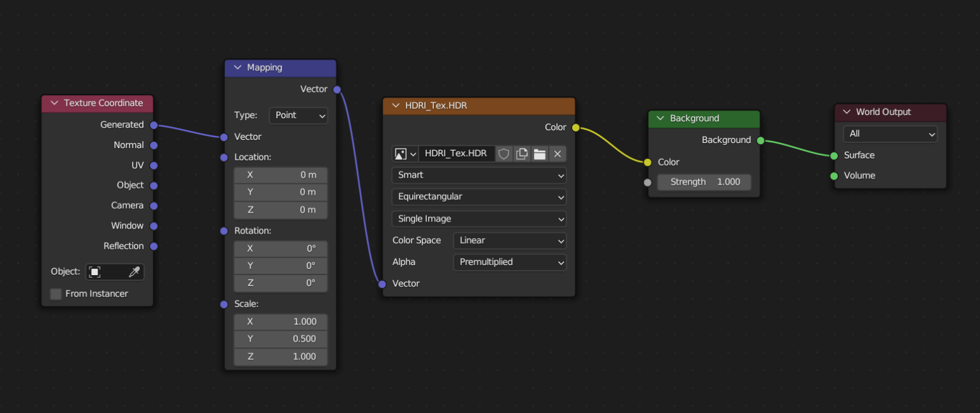Open the Smart extension dropdown
This screenshot has height=413, width=980.
479,175
